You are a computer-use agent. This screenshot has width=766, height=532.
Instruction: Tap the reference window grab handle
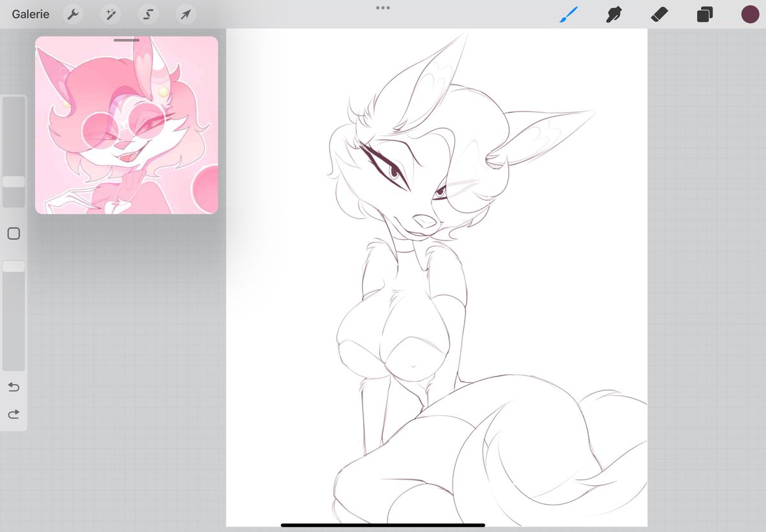(126, 40)
